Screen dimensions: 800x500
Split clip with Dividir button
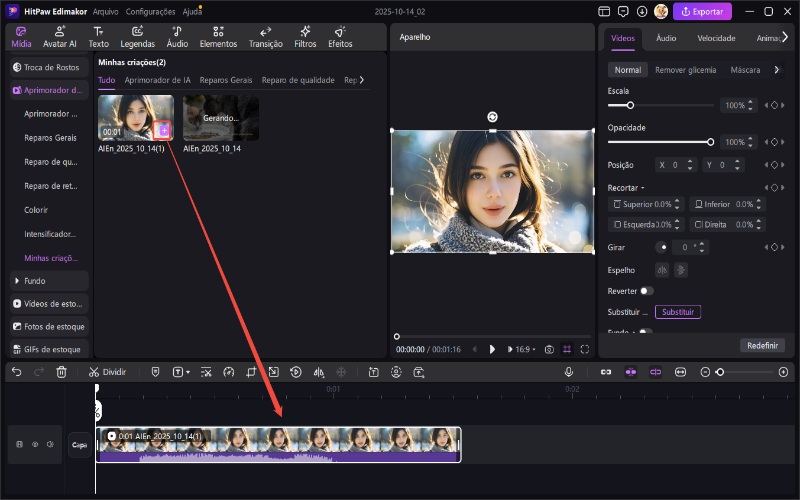pos(107,372)
